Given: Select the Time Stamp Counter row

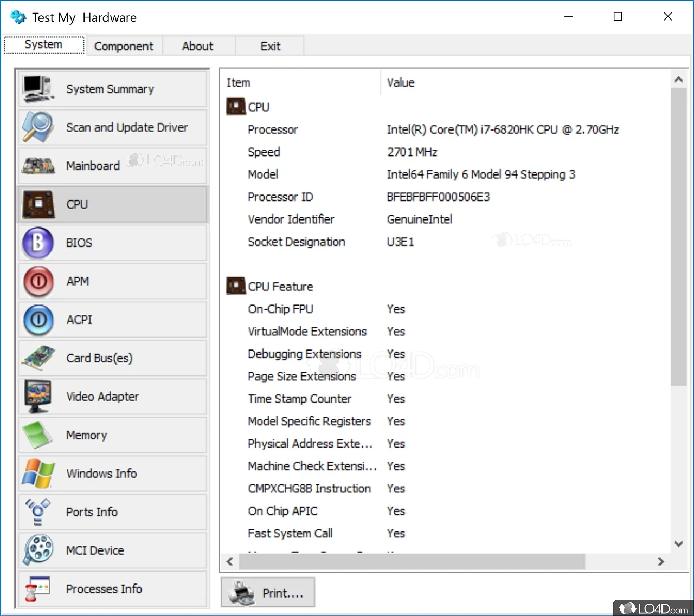Looking at the screenshot, I should [x=446, y=399].
